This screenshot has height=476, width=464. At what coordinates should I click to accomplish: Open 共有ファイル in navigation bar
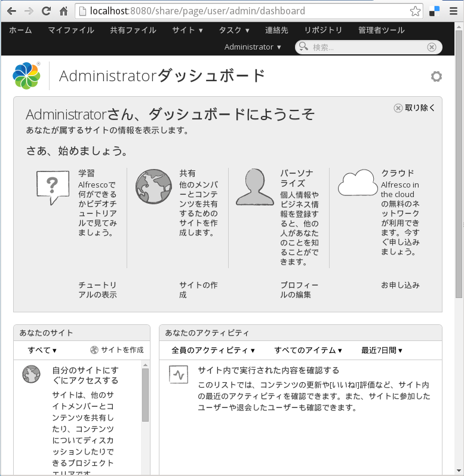133,30
